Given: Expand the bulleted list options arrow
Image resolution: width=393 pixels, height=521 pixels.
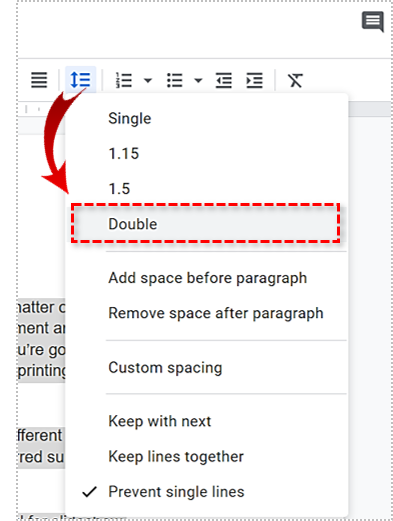Looking at the screenshot, I should (198, 80).
